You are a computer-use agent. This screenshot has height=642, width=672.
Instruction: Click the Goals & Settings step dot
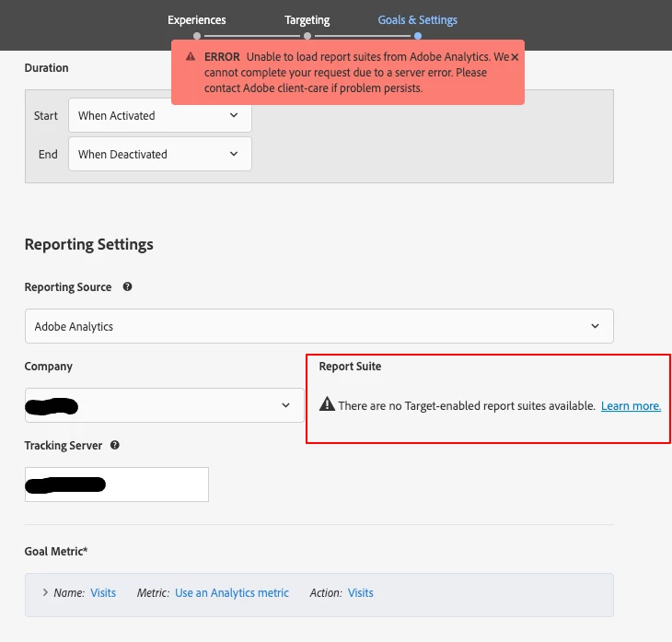click(418, 36)
